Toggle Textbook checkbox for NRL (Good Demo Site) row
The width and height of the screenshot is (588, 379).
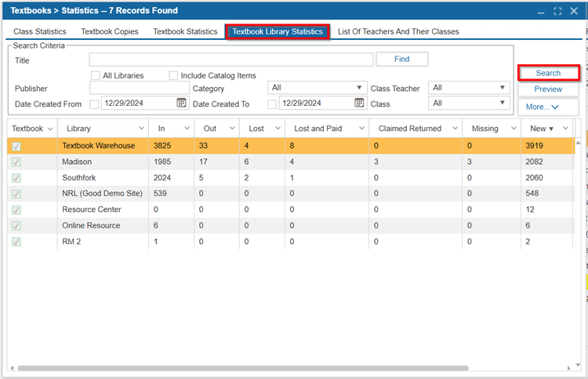click(x=16, y=194)
